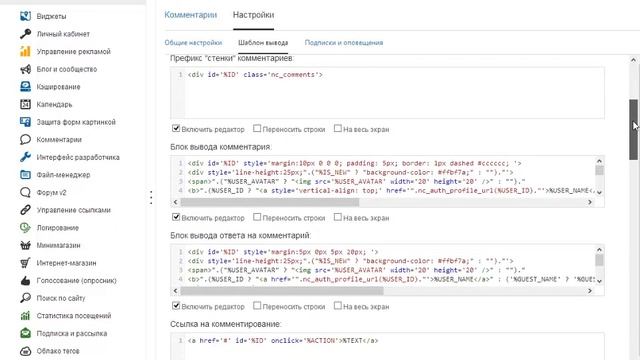Click scroll-down arrow in Блок вывода комментария editor
The height and width of the screenshot is (360, 640).
click(x=599, y=192)
